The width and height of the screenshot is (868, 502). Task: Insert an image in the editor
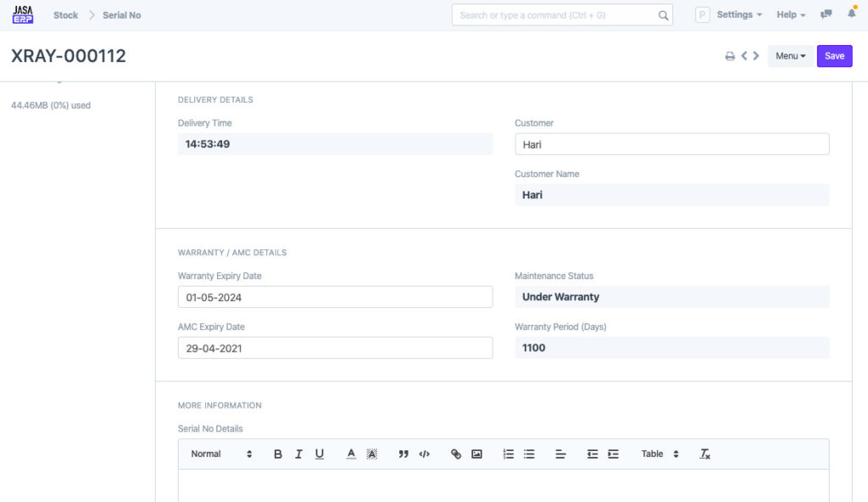point(476,455)
